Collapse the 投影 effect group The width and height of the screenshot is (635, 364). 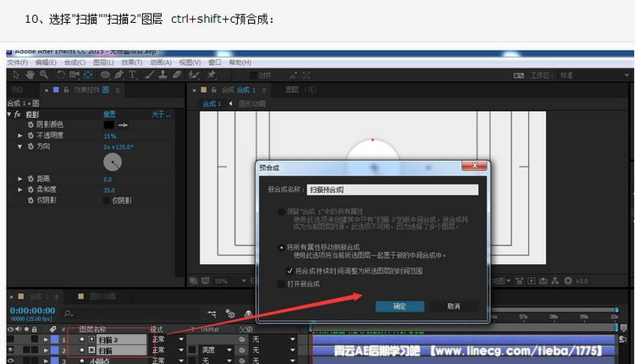point(9,114)
